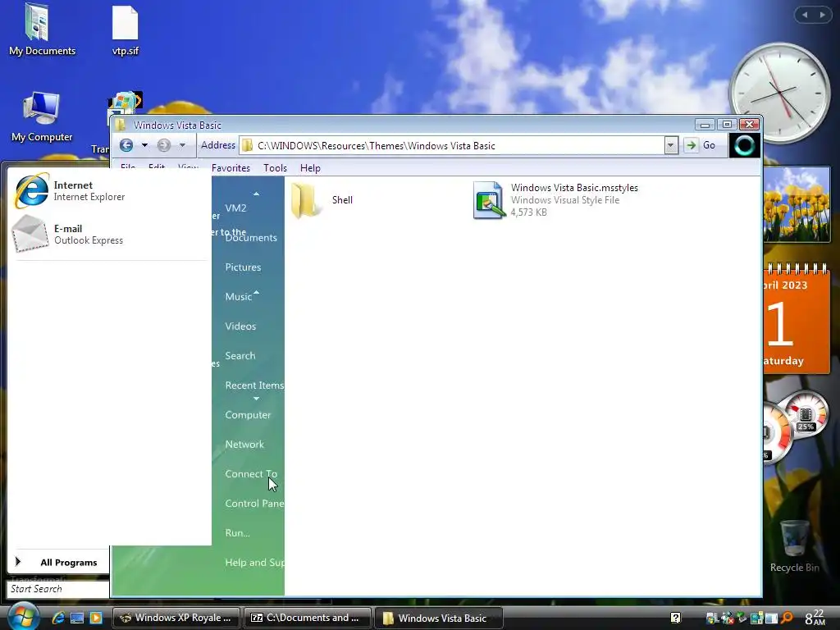Open Computer from Start menu
Viewport: 840px width, 630px height.
(x=248, y=414)
